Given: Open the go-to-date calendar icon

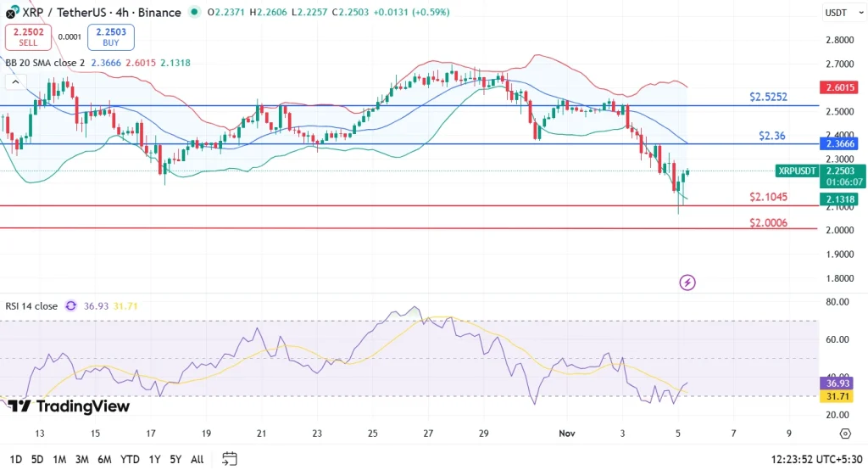Looking at the screenshot, I should 229,459.
